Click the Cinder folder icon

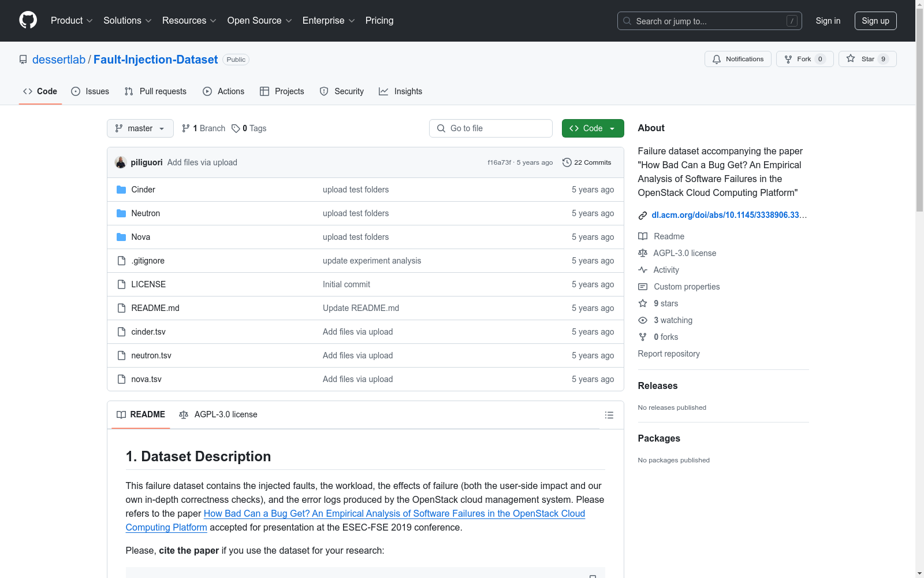coord(121,190)
